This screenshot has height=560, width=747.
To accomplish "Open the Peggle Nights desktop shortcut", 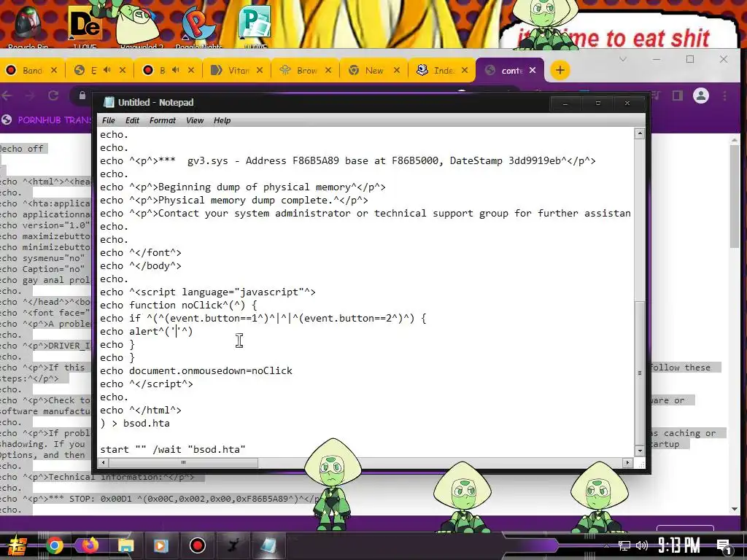I will 198,27.
